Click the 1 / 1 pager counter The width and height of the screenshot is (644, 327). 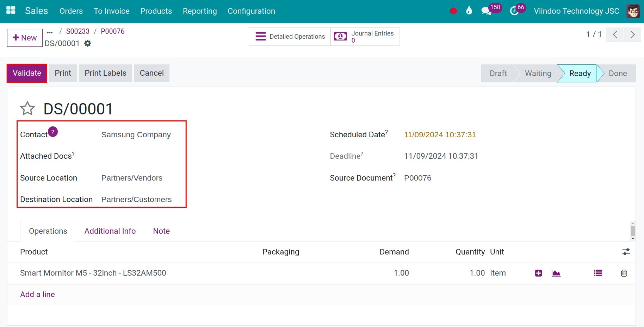coord(594,34)
